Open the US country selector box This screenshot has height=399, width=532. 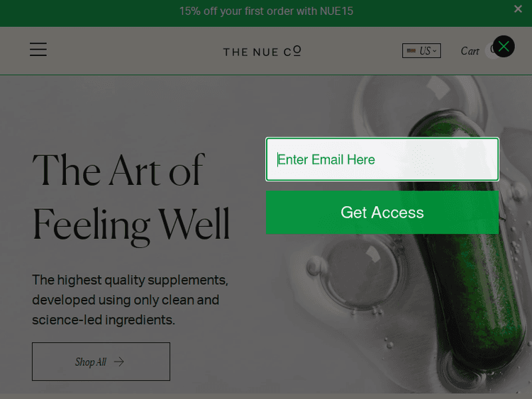[421, 51]
